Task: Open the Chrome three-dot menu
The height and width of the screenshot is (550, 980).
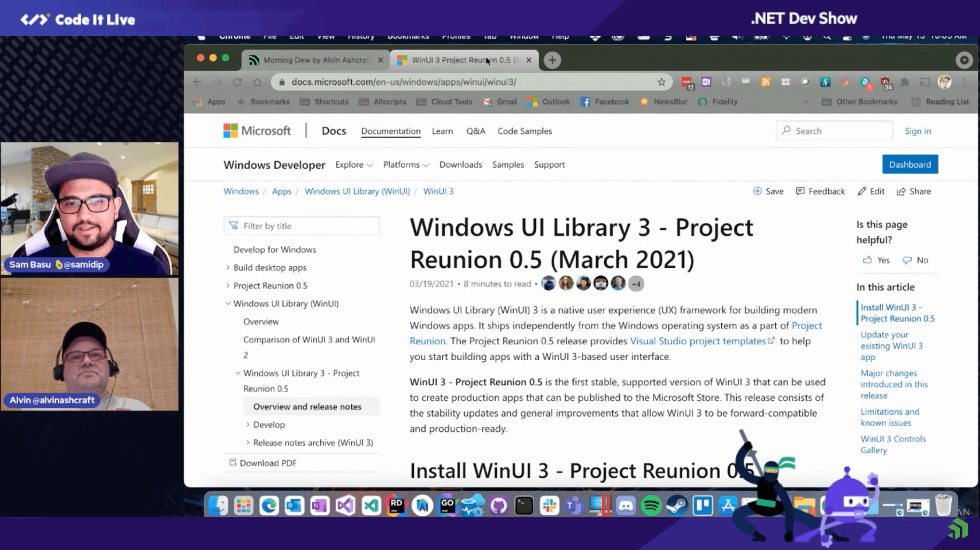Action: click(x=964, y=82)
